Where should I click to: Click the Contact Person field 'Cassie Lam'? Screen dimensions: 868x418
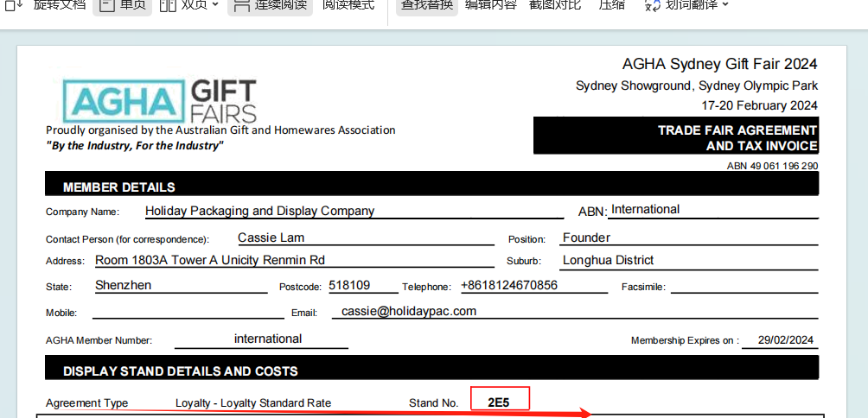[x=271, y=237]
